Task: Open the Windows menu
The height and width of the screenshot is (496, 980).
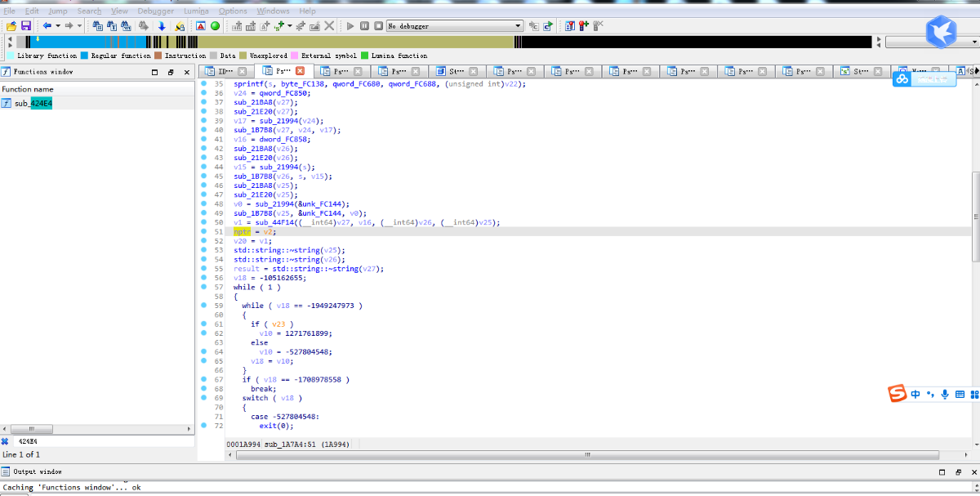Action: (x=273, y=11)
